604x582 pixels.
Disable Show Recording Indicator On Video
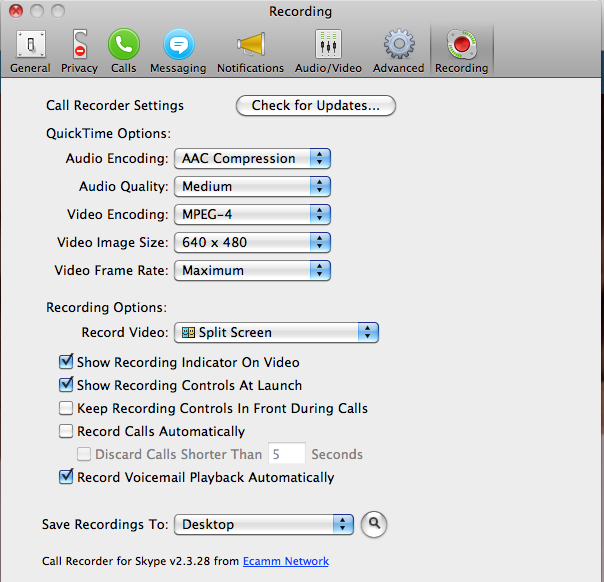coord(67,362)
